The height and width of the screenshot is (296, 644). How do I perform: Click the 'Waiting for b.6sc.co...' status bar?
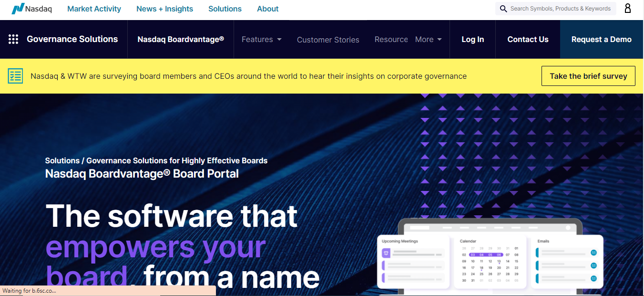point(108,291)
